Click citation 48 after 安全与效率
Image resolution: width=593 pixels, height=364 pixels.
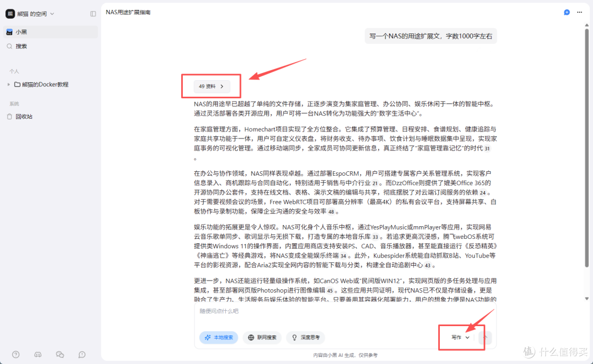click(x=331, y=212)
